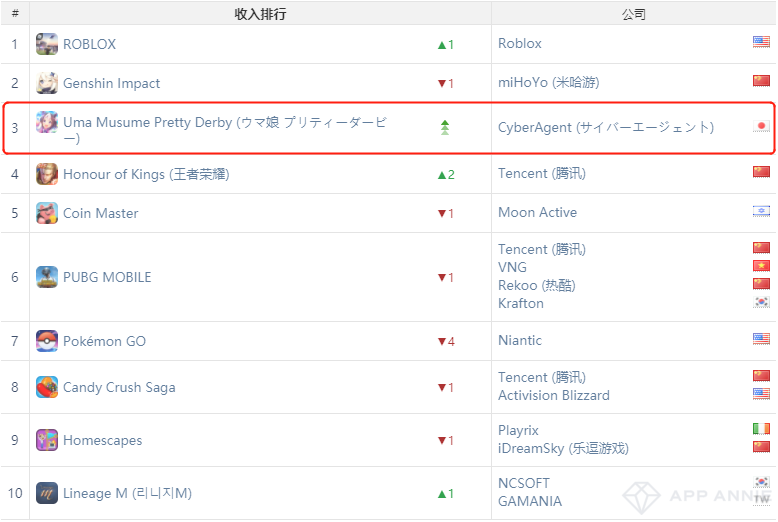Open the Niantic company link
Screen dimensions: 778x522
520,340
